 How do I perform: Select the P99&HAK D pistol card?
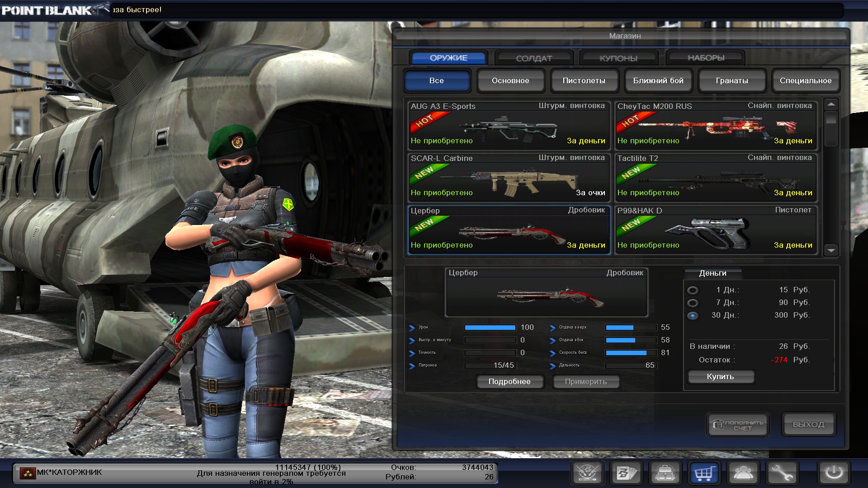[715, 230]
